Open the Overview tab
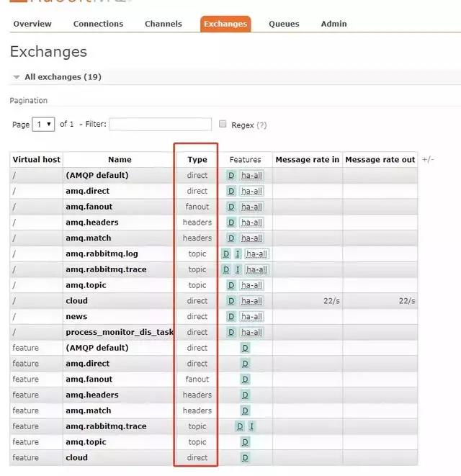 coord(32,24)
